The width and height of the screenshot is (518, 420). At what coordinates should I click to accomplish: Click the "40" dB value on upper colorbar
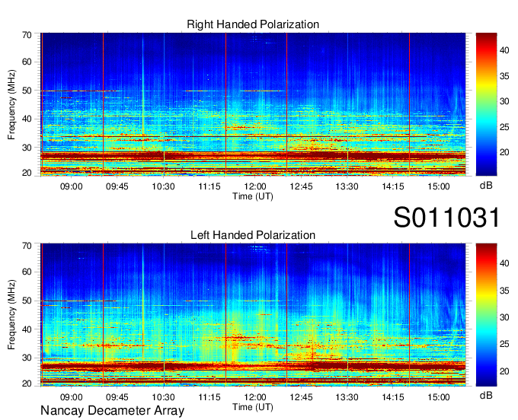coord(504,50)
